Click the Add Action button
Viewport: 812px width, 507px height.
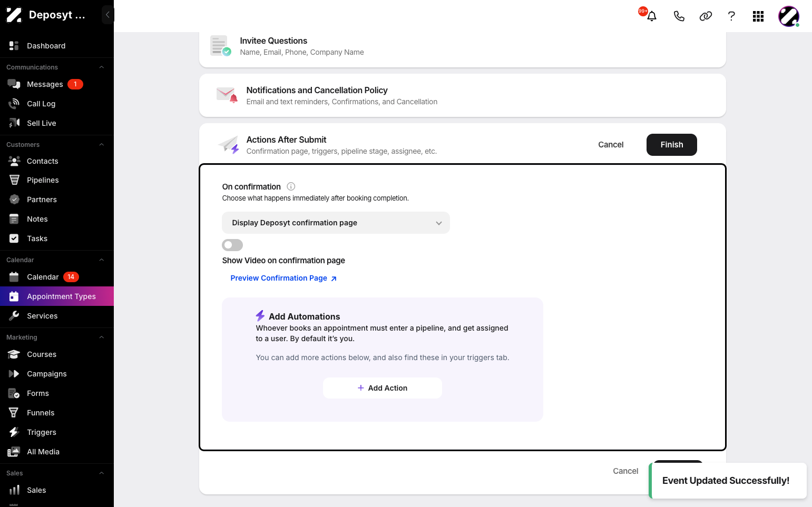383,388
